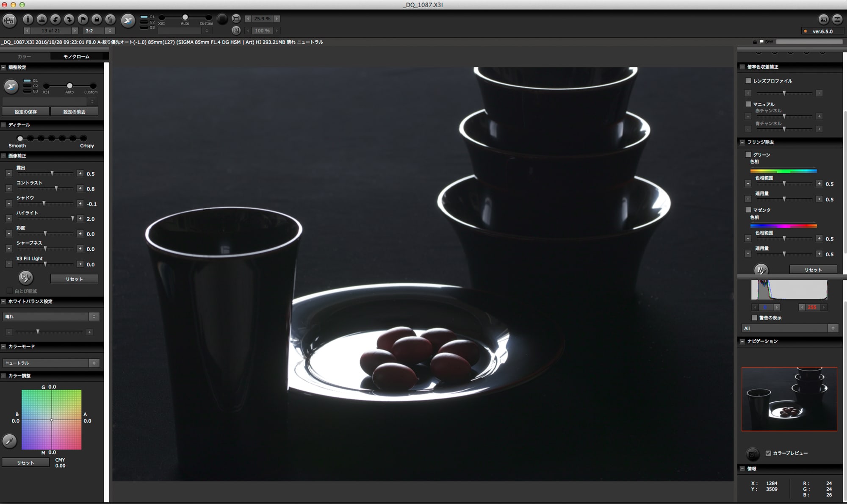Click the コントラスト slider handle
The height and width of the screenshot is (504, 847).
tap(56, 188)
